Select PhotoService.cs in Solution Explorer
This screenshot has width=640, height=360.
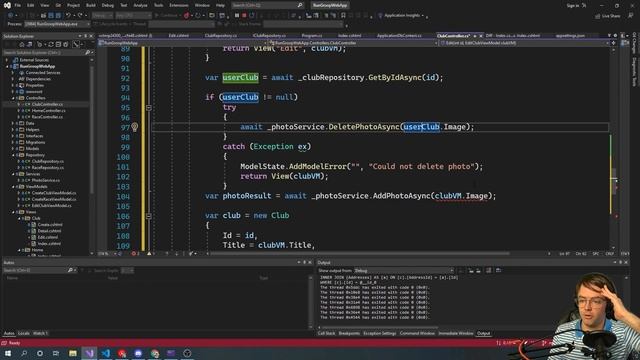click(x=45, y=180)
